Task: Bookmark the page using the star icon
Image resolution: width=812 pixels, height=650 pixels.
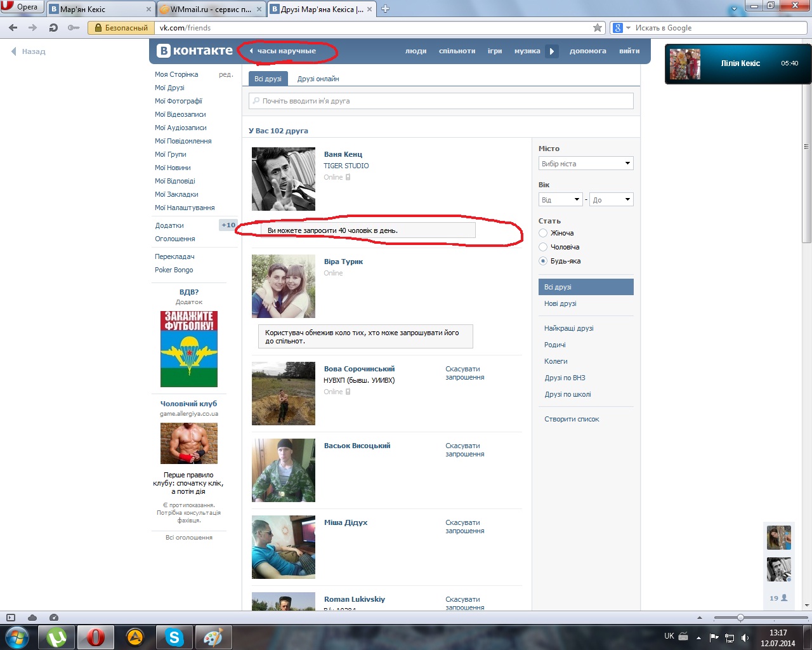Action: 598,28
